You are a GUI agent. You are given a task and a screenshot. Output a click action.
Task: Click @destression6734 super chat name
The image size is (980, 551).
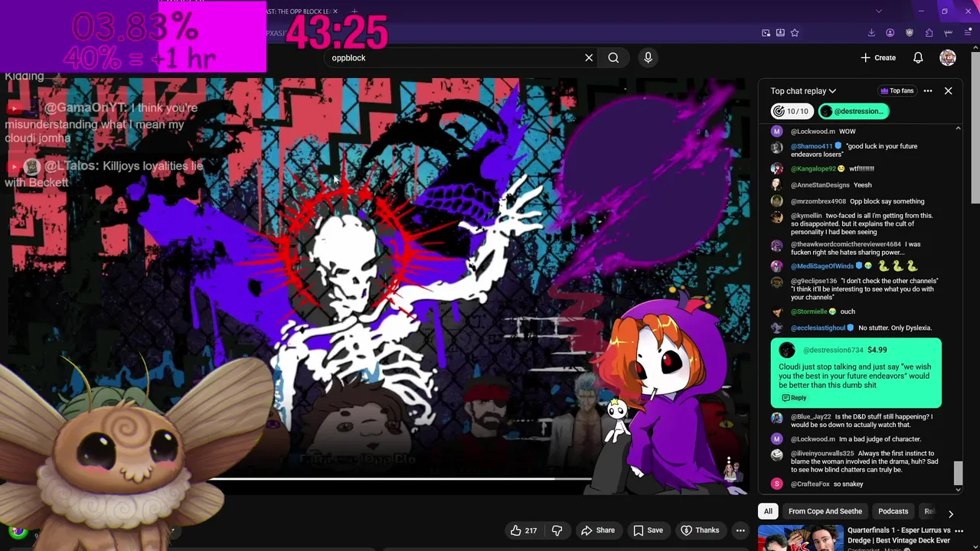pyautogui.click(x=833, y=350)
